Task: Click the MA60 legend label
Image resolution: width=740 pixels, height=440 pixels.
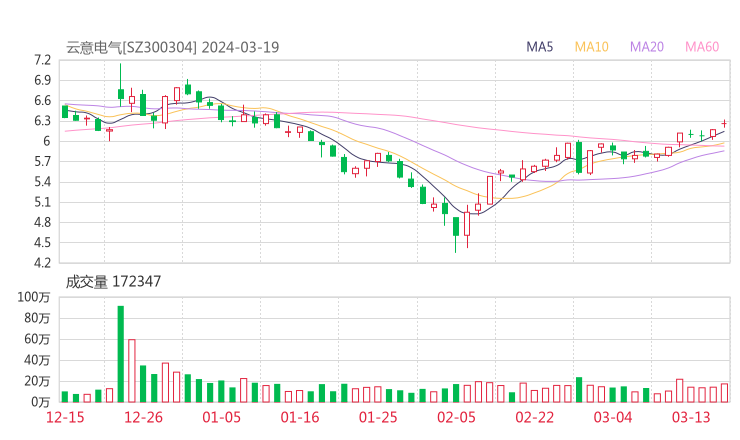Action: pyautogui.click(x=702, y=47)
